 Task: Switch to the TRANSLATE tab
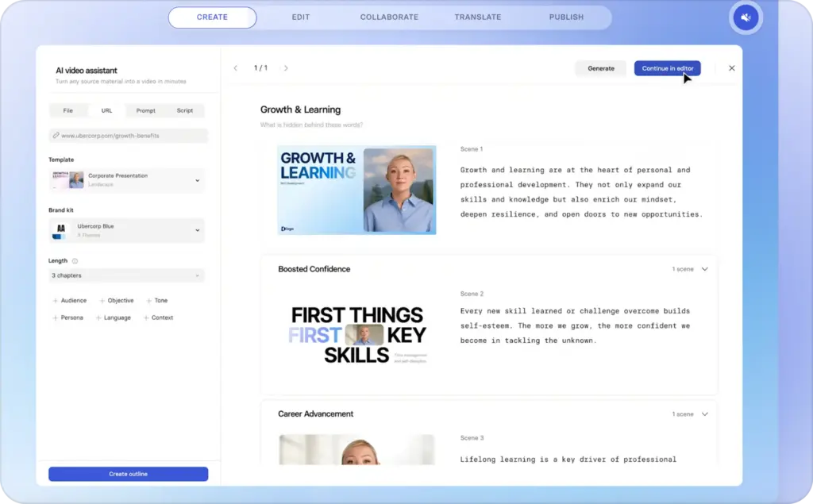(478, 17)
